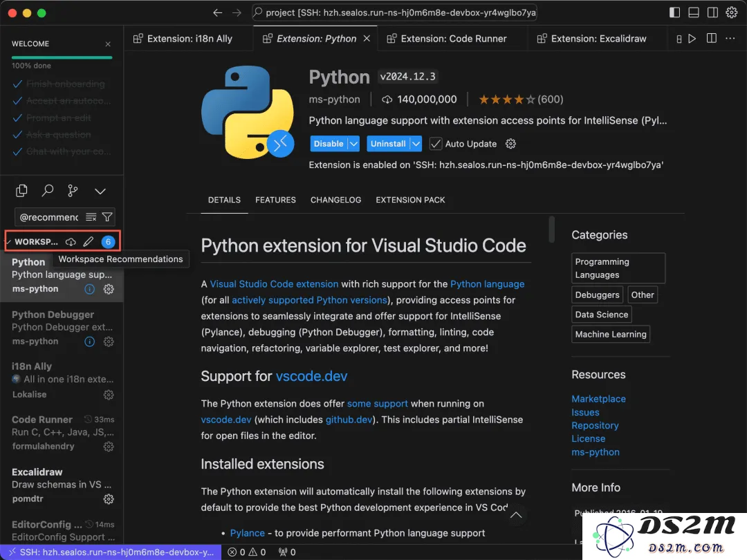Toggle the Auto Update checkbox
747x560 pixels.
436,144
